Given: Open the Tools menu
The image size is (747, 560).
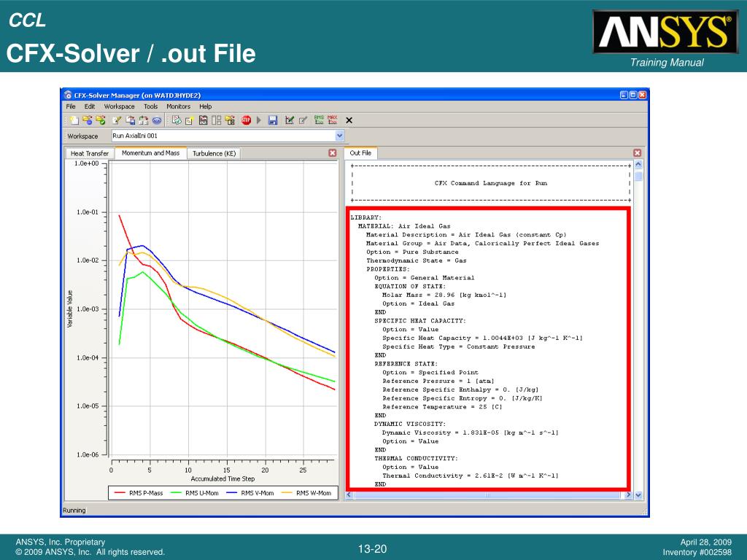Looking at the screenshot, I should click(150, 106).
